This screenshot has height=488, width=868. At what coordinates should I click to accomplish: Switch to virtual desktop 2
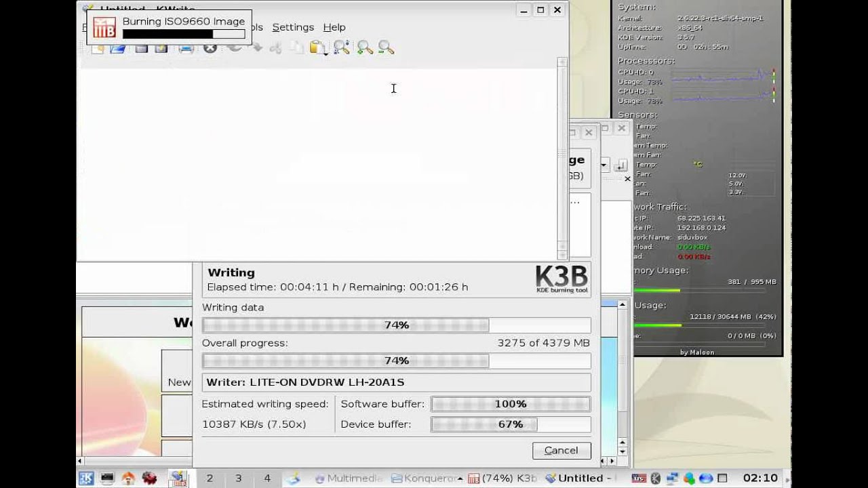coord(210,479)
